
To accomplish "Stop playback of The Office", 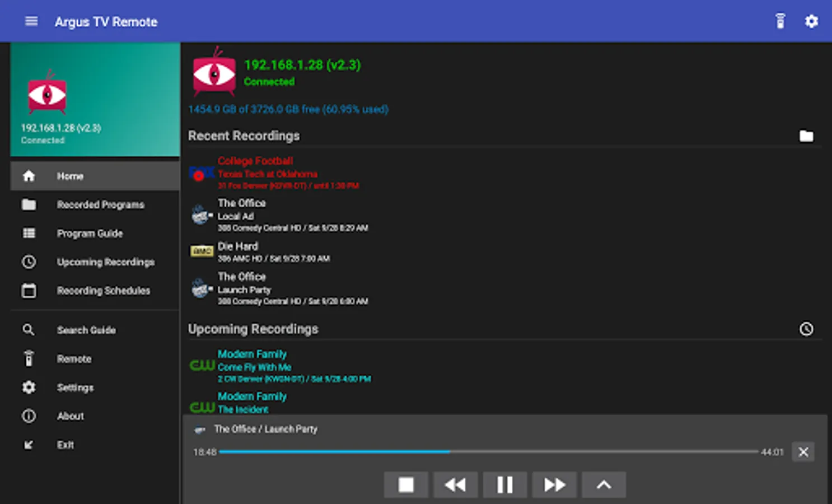I will tap(406, 485).
